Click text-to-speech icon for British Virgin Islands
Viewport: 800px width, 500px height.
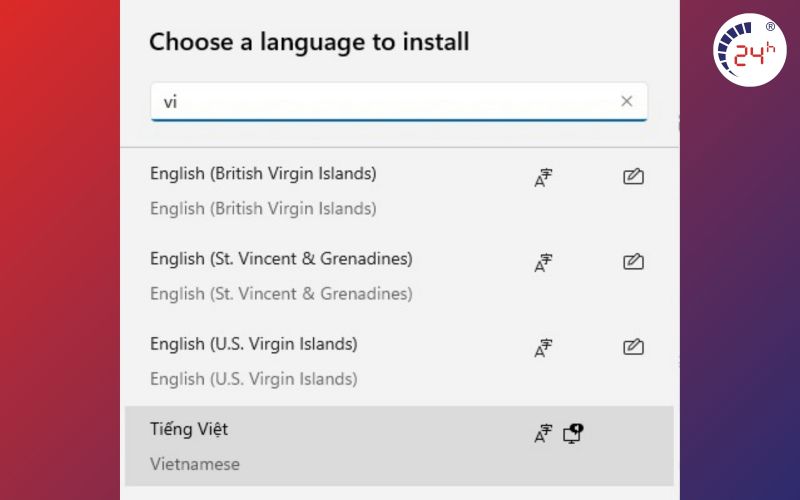pos(543,178)
